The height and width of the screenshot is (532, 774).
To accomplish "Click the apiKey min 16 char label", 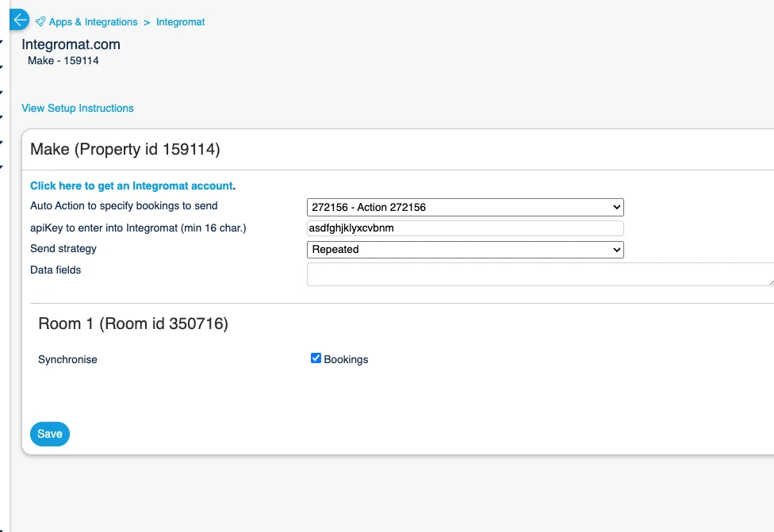I will point(138,228).
